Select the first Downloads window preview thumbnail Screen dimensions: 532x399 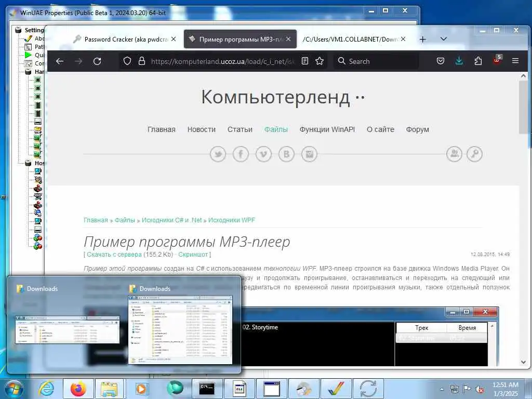67,329
